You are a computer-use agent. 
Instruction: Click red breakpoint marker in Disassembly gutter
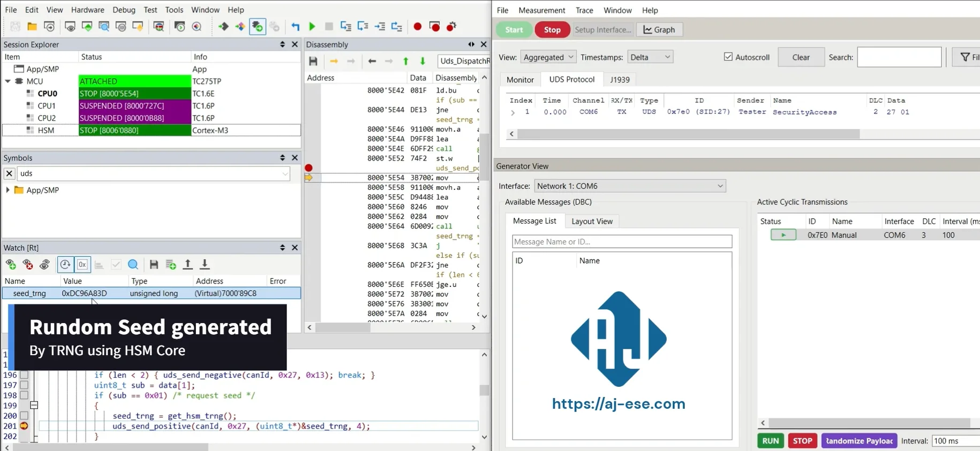(x=308, y=168)
